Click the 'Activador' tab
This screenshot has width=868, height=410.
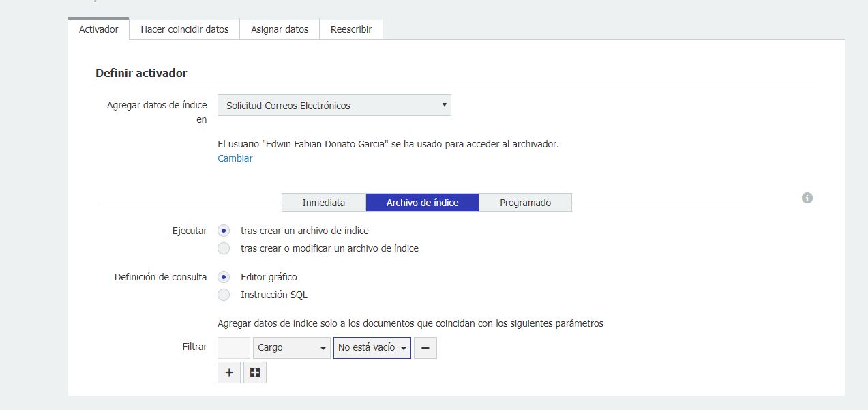pyautogui.click(x=99, y=29)
